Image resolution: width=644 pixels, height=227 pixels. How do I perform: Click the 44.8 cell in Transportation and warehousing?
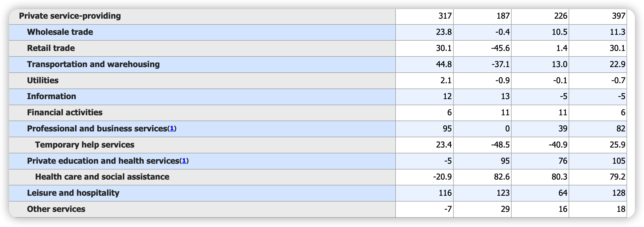tap(444, 64)
